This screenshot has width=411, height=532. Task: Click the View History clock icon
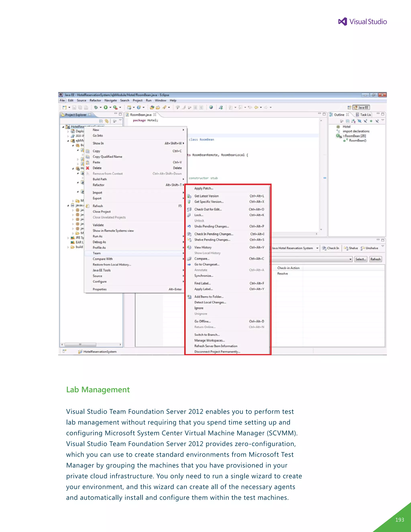tap(189, 247)
